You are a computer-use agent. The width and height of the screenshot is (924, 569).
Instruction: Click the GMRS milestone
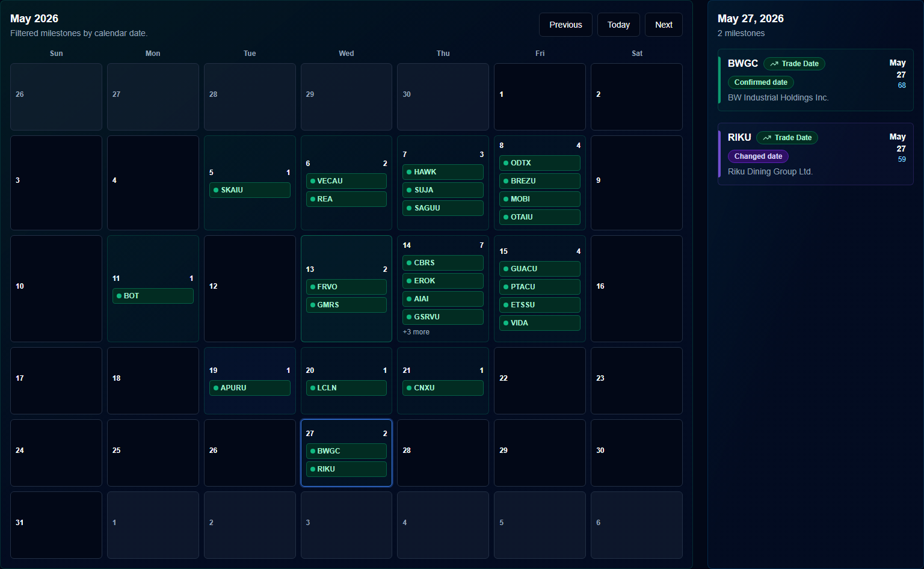[x=346, y=305]
